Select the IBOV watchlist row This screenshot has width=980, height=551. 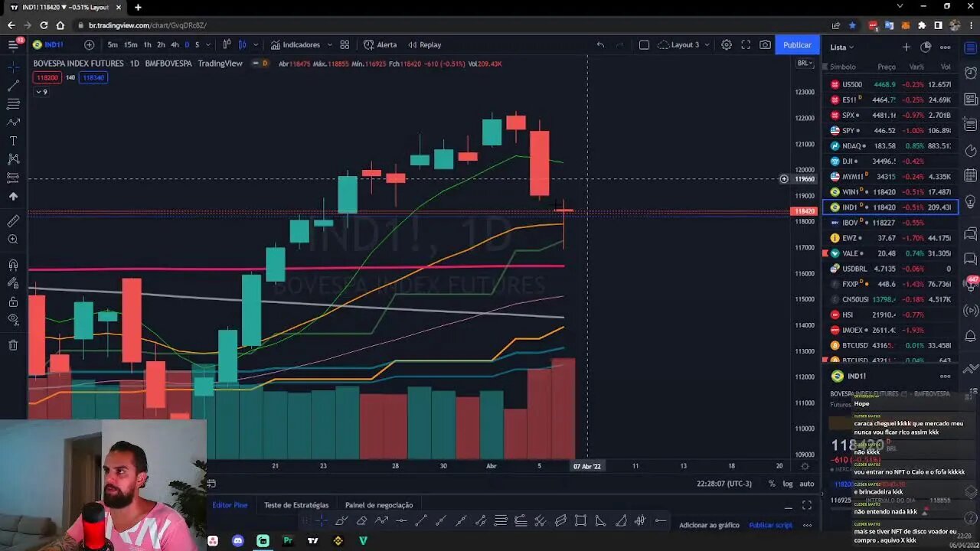pos(890,223)
